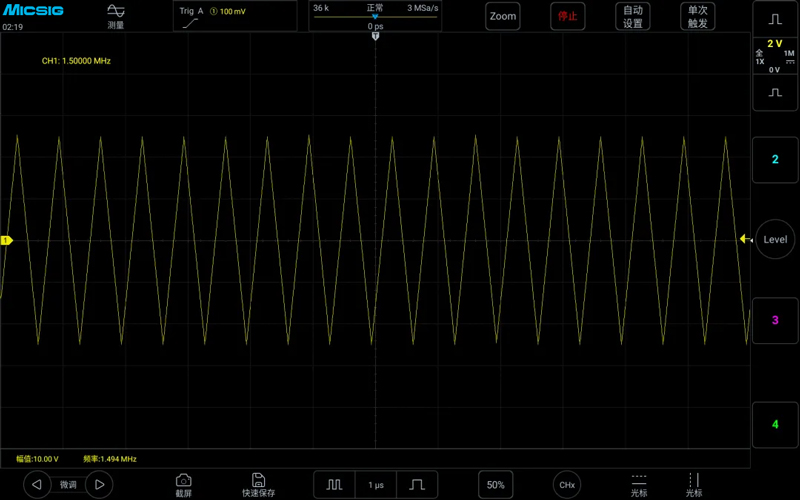
Task: Increase timebase with the single-pulse icon
Action: click(417, 485)
